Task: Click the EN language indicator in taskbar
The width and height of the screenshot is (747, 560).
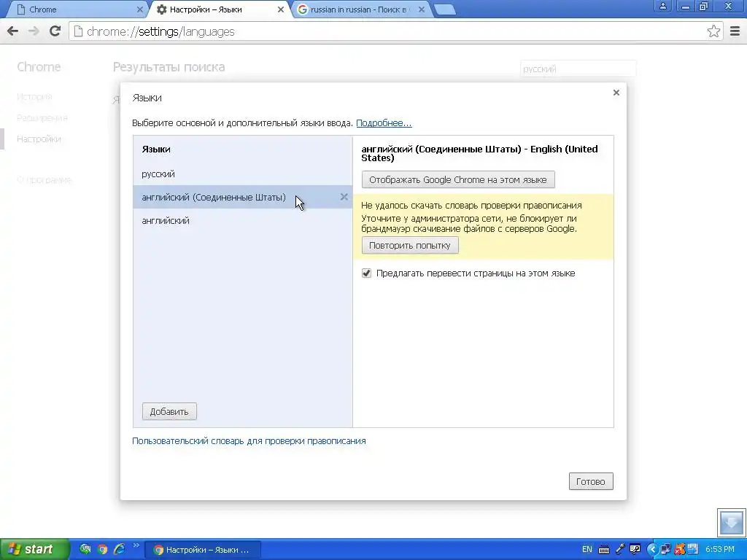Action: [x=587, y=550]
